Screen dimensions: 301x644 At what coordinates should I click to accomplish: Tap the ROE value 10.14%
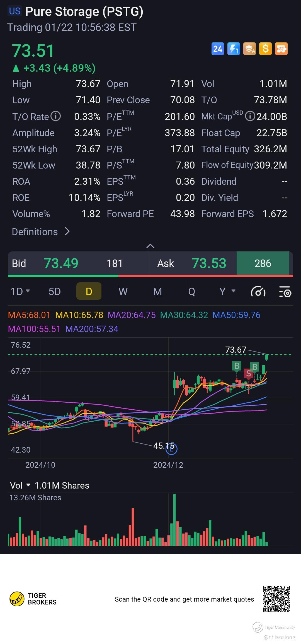click(x=84, y=198)
